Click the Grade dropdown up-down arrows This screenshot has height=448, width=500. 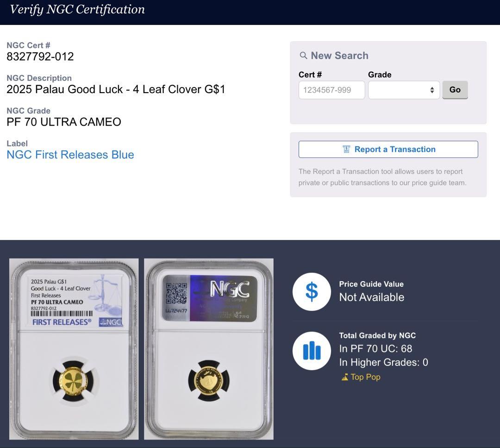click(x=431, y=90)
